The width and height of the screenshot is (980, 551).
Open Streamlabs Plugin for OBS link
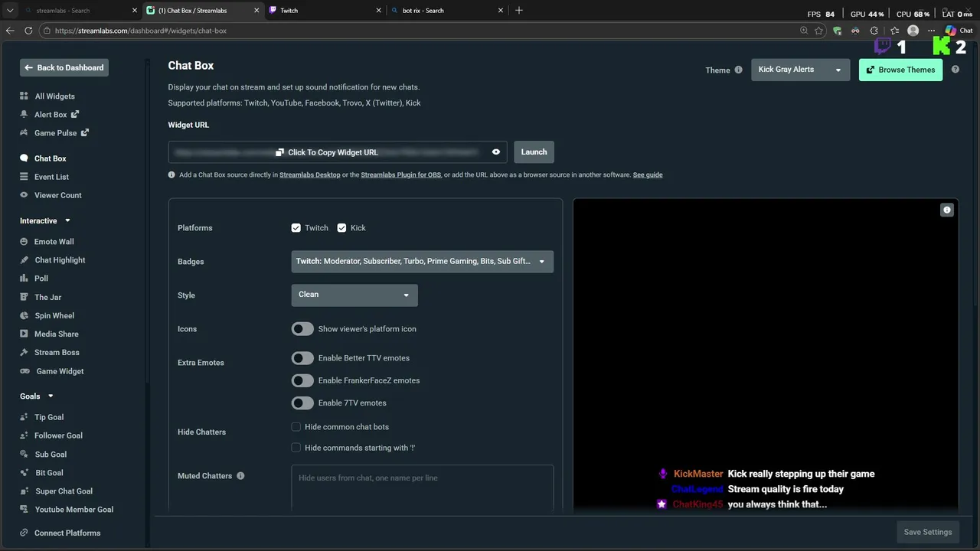(x=401, y=175)
